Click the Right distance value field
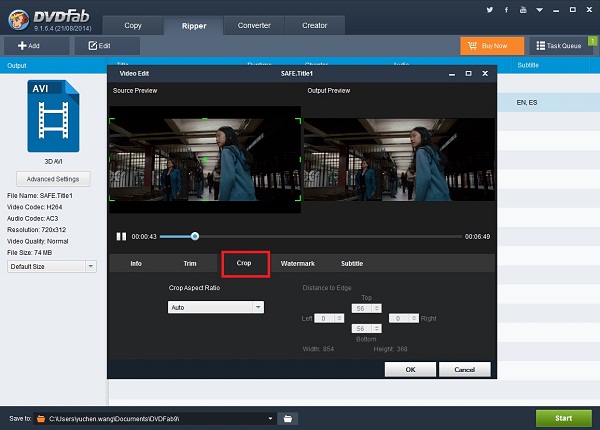Viewport: 600px width, 430px height. [399, 318]
